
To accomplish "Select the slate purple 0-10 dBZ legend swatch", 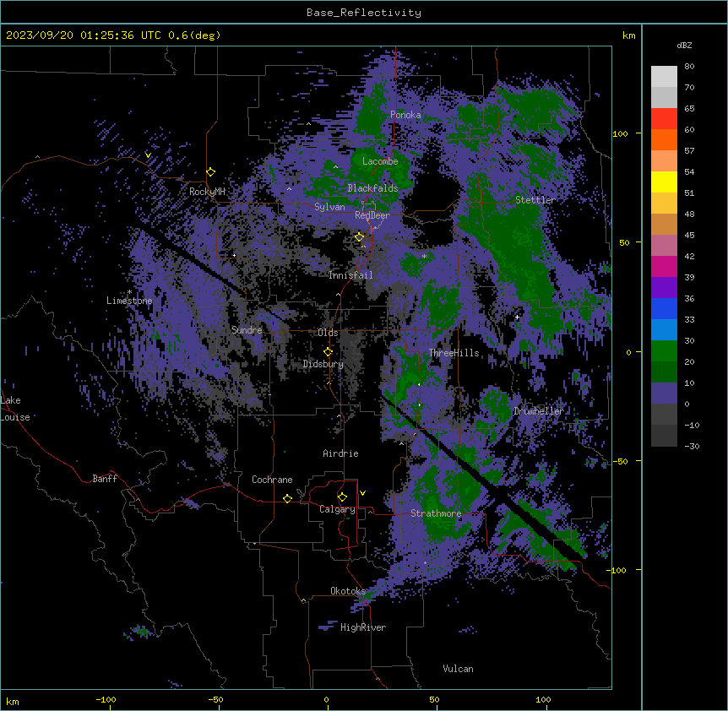I will (664, 393).
